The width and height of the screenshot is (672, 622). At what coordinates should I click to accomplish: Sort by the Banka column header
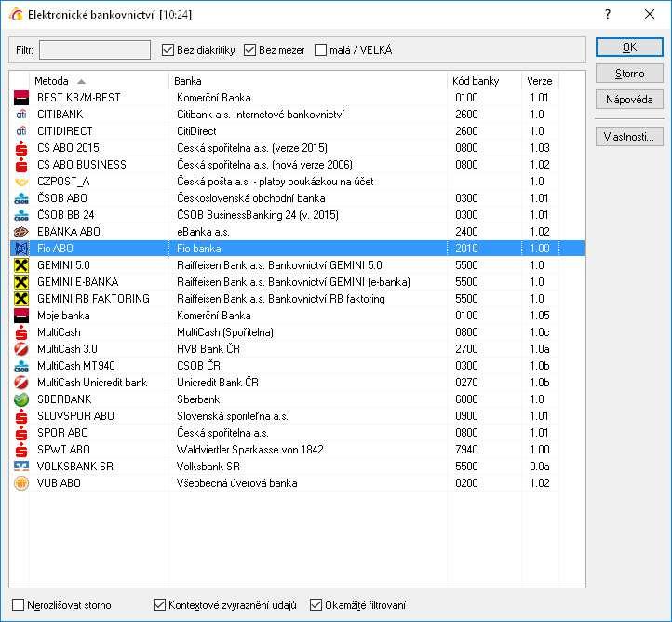click(309, 81)
